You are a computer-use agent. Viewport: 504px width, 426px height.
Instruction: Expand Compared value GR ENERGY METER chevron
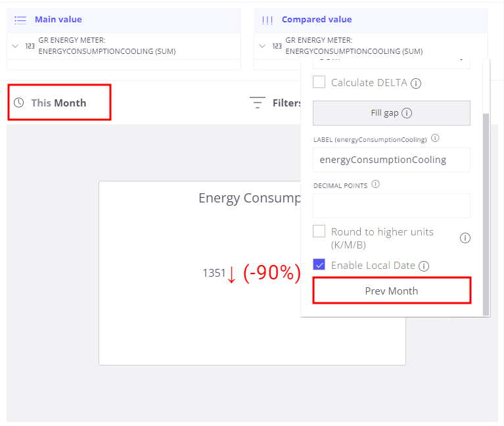262,46
